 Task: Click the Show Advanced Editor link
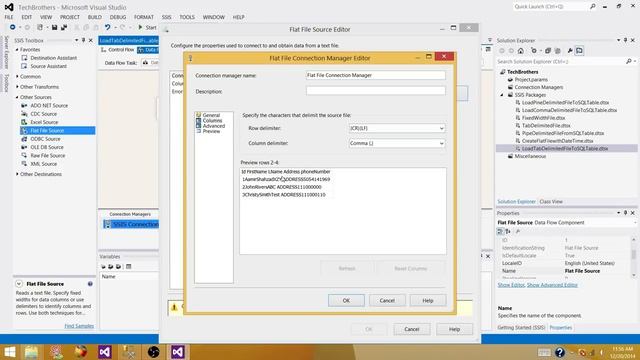pyautogui.click(x=552, y=285)
